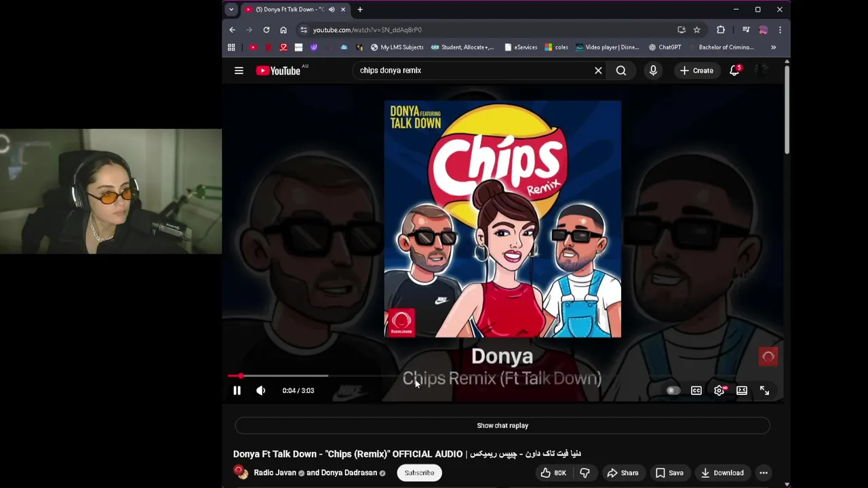Open Chrome profile avatar
The height and width of the screenshot is (488, 868).
764,30
